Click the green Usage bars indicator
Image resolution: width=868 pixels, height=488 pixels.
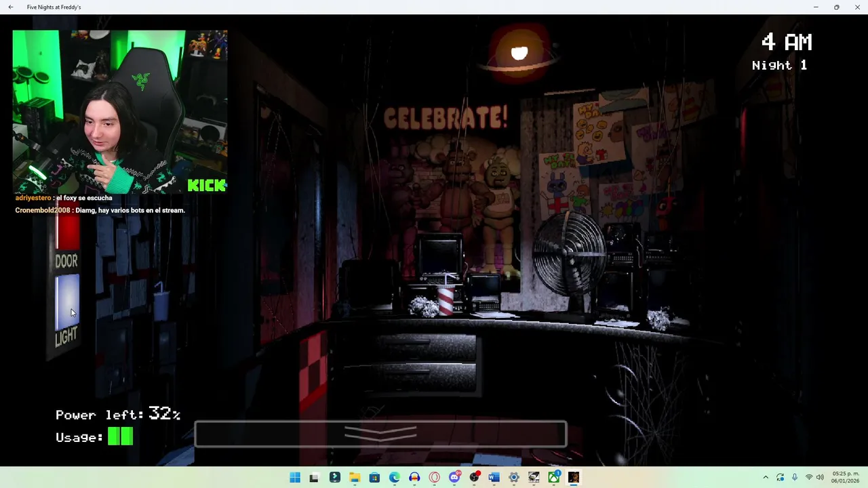[121, 436]
